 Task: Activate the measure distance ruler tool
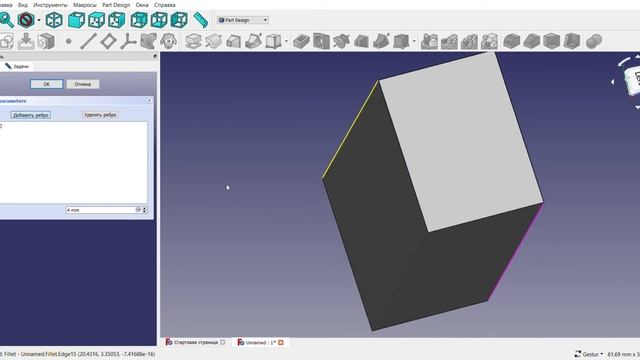[200, 20]
